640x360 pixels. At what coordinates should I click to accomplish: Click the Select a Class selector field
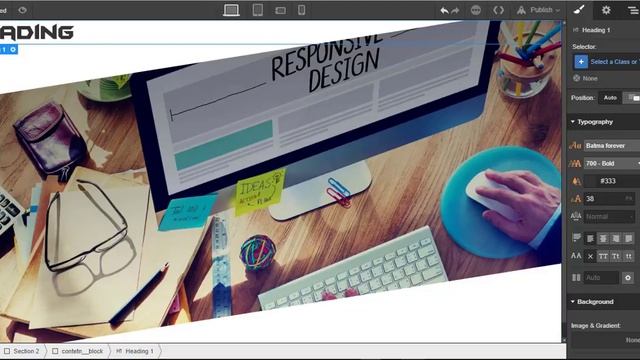(x=614, y=62)
